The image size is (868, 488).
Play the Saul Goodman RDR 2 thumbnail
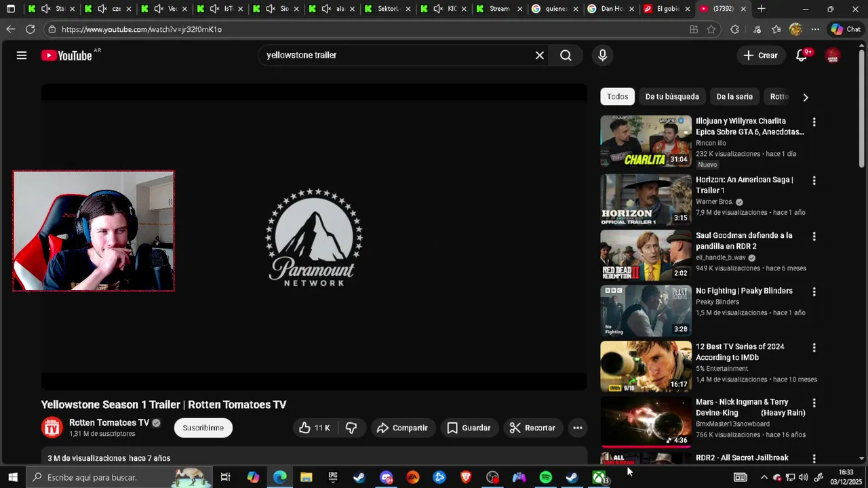click(x=646, y=255)
